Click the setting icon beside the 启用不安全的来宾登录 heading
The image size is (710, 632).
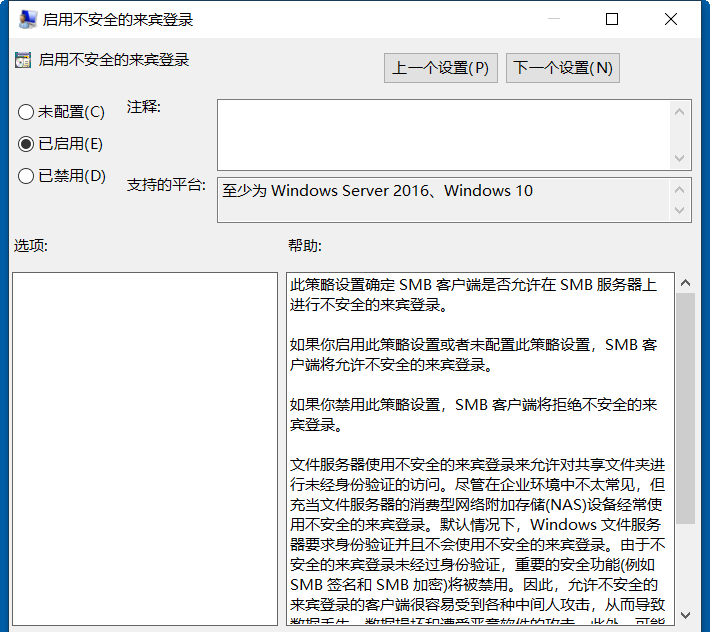coord(23,60)
